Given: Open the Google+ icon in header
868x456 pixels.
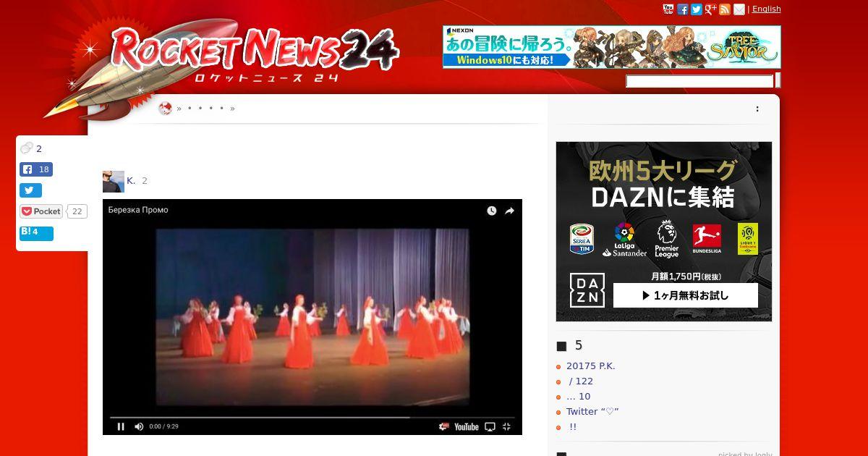Looking at the screenshot, I should [x=711, y=9].
